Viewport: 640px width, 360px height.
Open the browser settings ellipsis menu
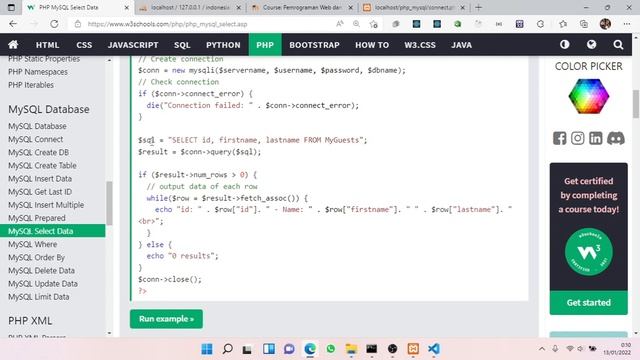(x=627, y=24)
